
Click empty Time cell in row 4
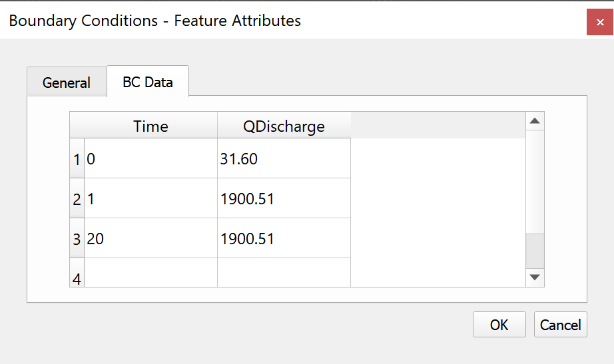pyautogui.click(x=151, y=274)
